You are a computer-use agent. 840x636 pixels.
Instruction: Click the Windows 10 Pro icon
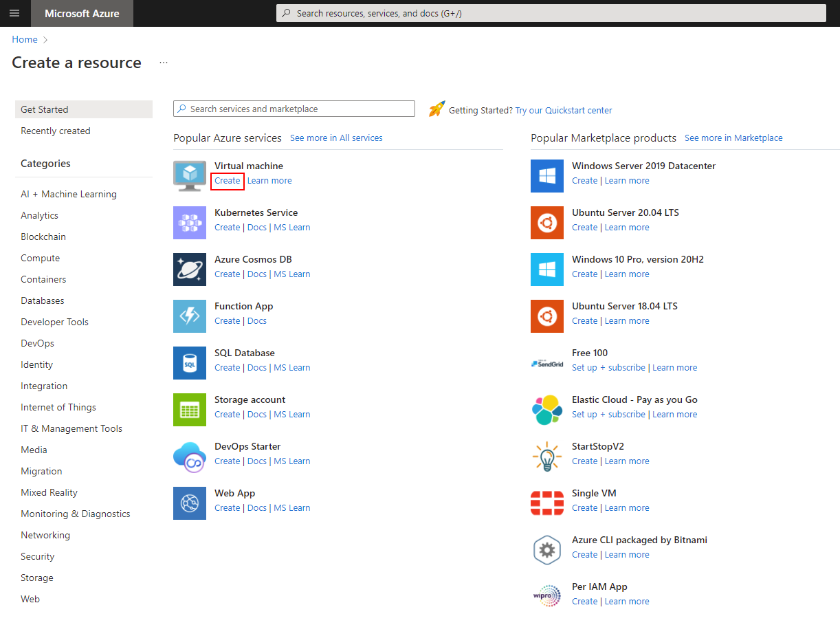(547, 270)
